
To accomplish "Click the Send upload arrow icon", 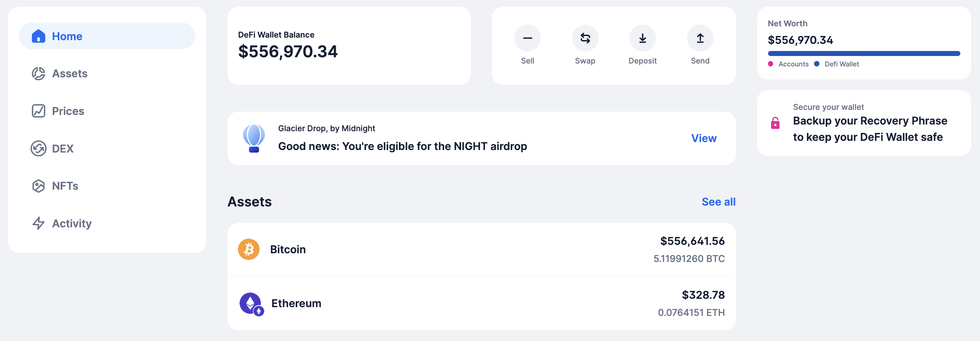I will [700, 38].
